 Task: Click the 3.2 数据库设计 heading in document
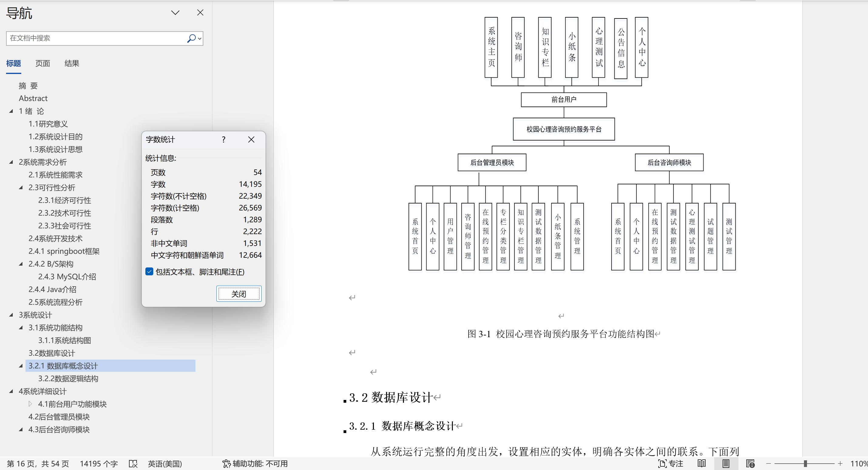pyautogui.click(x=391, y=398)
